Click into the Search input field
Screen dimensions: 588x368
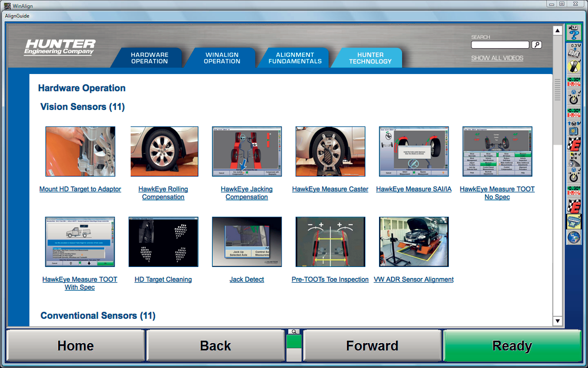[500, 45]
